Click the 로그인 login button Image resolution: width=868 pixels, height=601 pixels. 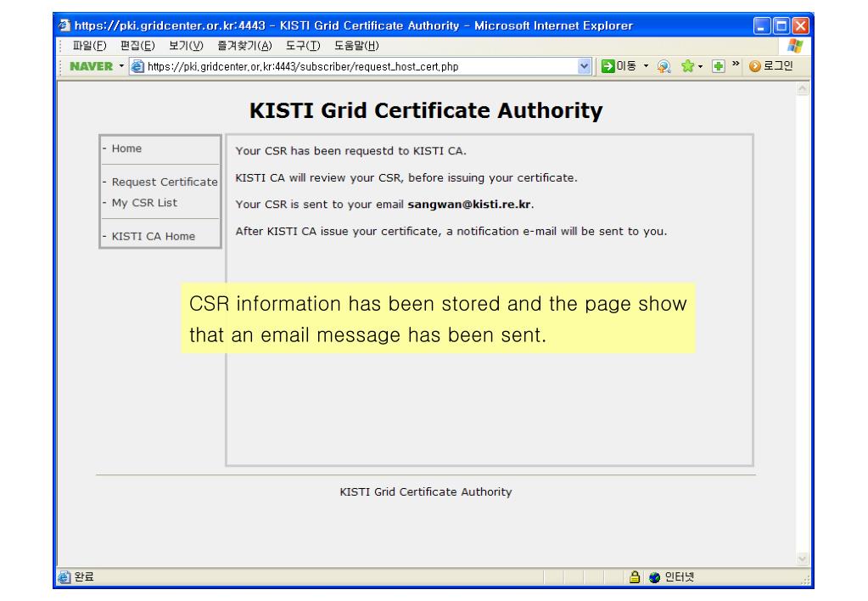[771, 66]
